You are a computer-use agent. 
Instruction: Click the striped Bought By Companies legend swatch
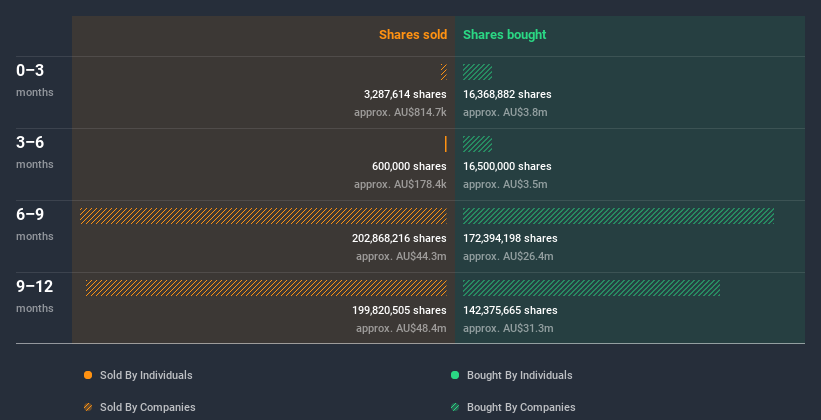coord(455,407)
